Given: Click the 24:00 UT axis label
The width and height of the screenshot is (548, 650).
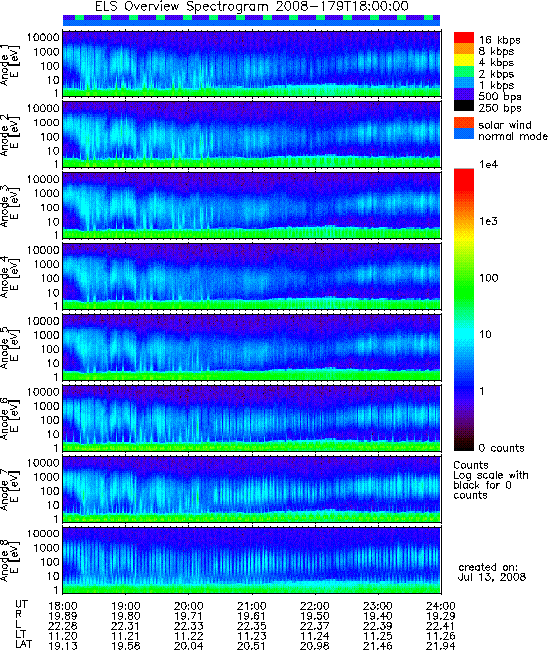Looking at the screenshot, I should [441, 606].
